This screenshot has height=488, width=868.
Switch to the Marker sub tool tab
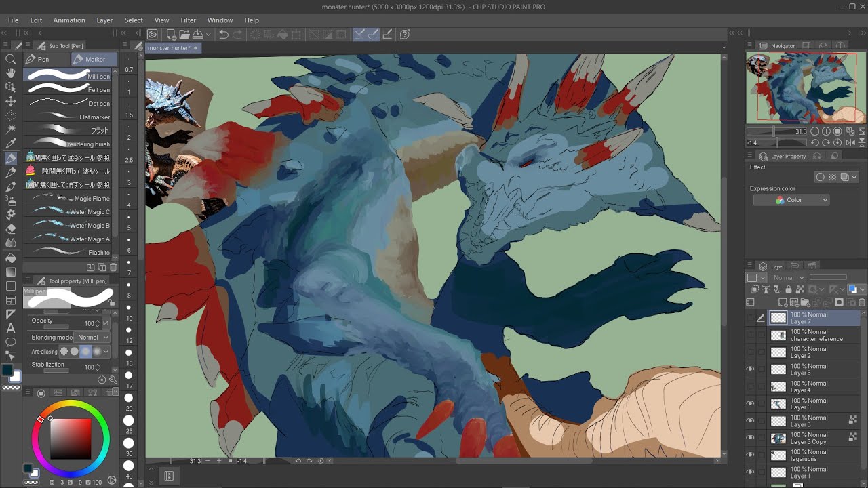click(x=94, y=60)
